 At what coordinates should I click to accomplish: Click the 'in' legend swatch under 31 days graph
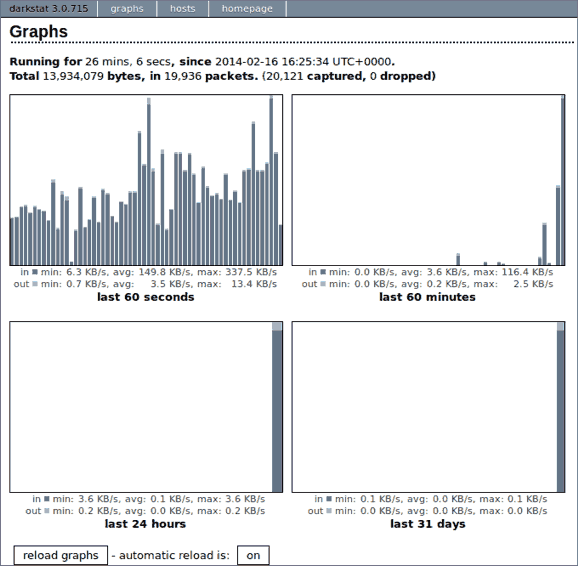[329, 499]
